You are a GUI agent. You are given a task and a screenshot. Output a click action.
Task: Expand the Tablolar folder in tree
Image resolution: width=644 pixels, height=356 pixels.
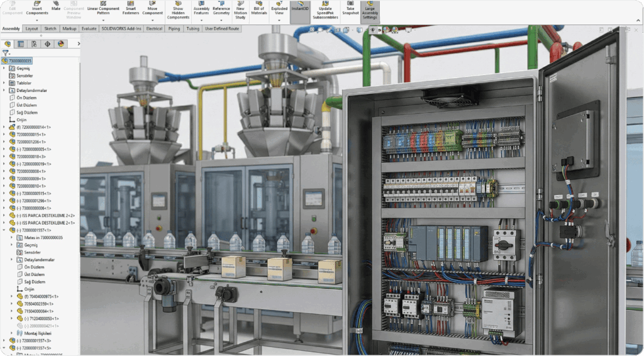[x=4, y=83]
